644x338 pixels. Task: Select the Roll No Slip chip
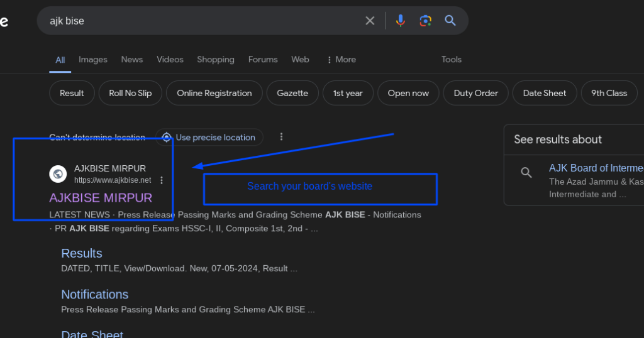tap(130, 93)
